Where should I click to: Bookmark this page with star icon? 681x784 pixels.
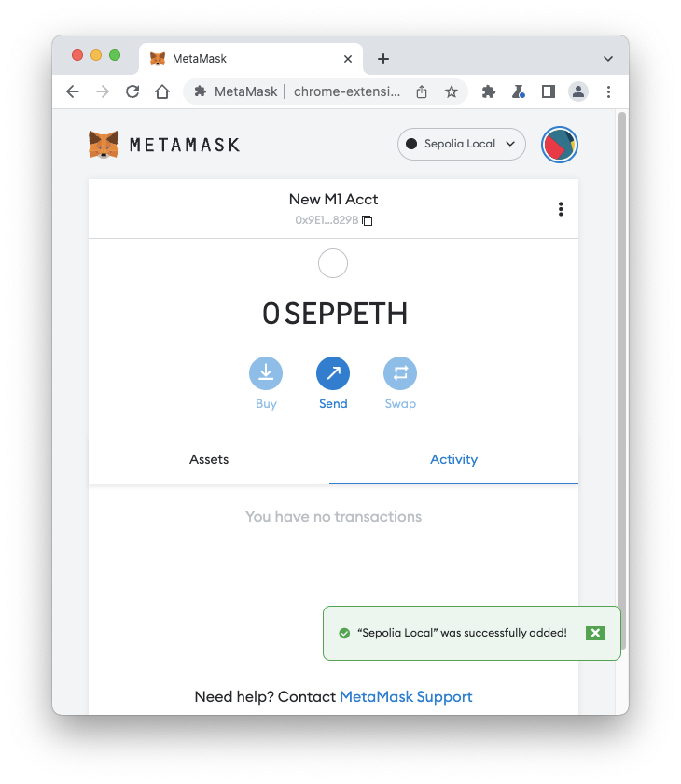coord(452,91)
